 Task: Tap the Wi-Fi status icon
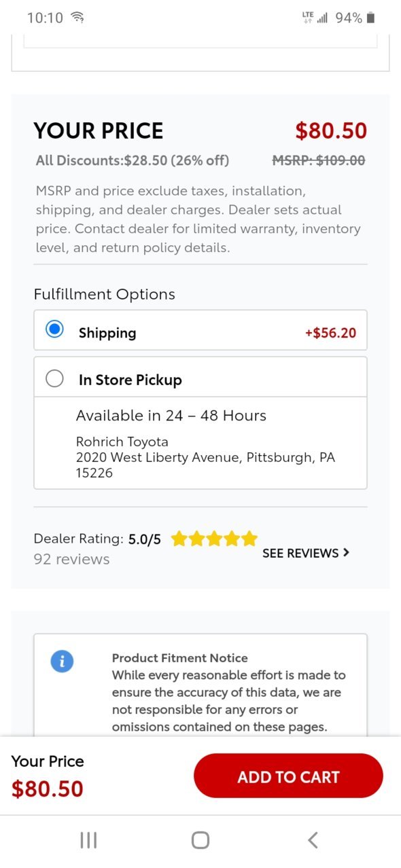click(x=77, y=18)
